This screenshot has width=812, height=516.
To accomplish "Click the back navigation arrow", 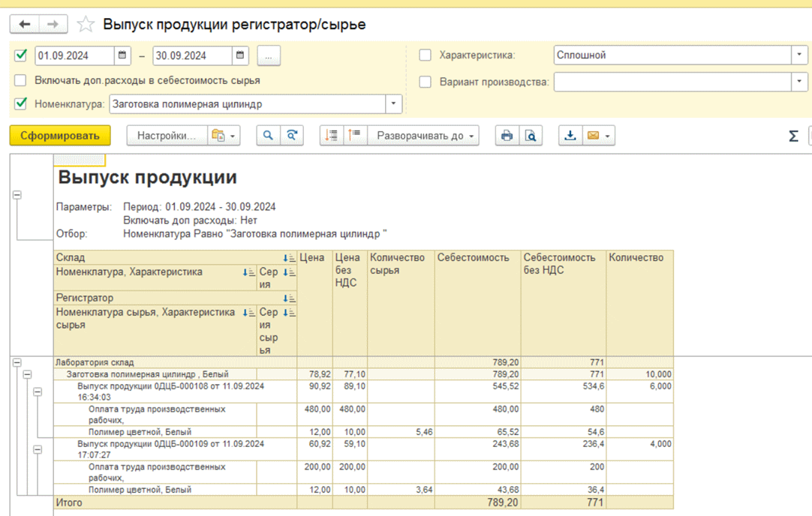I will (25, 25).
